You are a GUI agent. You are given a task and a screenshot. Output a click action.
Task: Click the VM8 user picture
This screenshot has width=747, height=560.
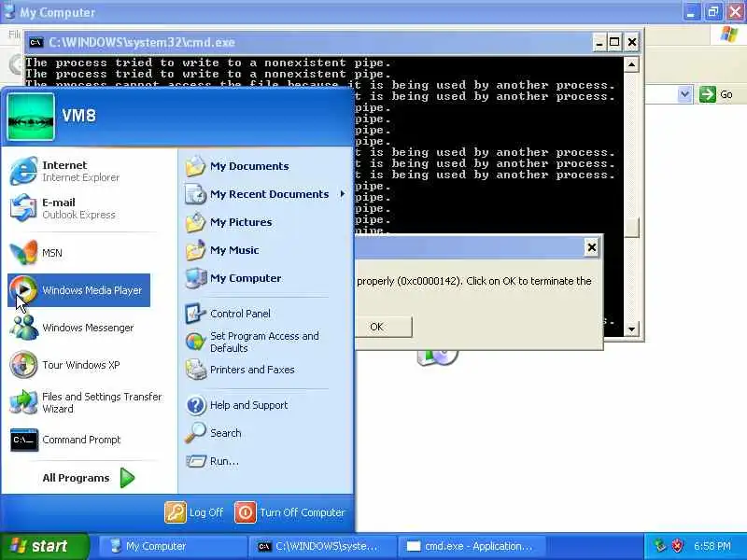[31, 116]
